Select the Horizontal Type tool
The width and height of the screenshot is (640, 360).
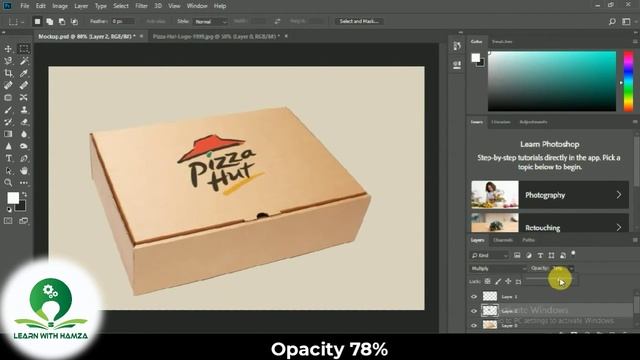8,158
